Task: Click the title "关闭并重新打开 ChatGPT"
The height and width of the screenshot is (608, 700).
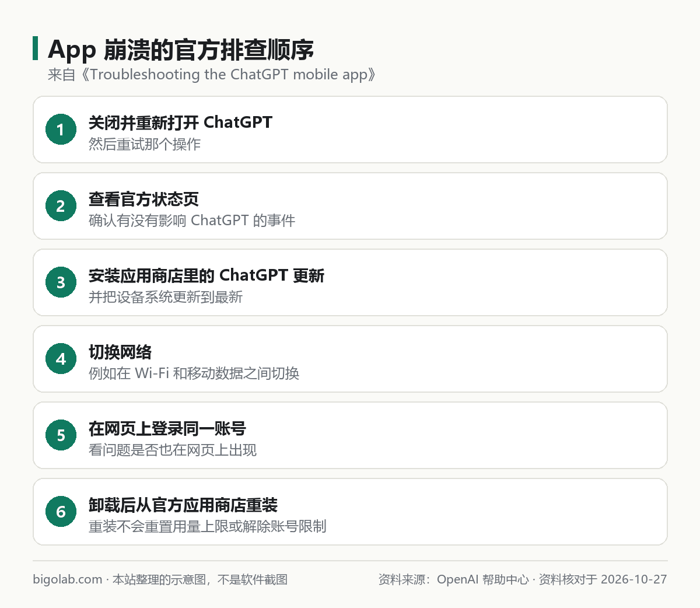Action: (180, 123)
